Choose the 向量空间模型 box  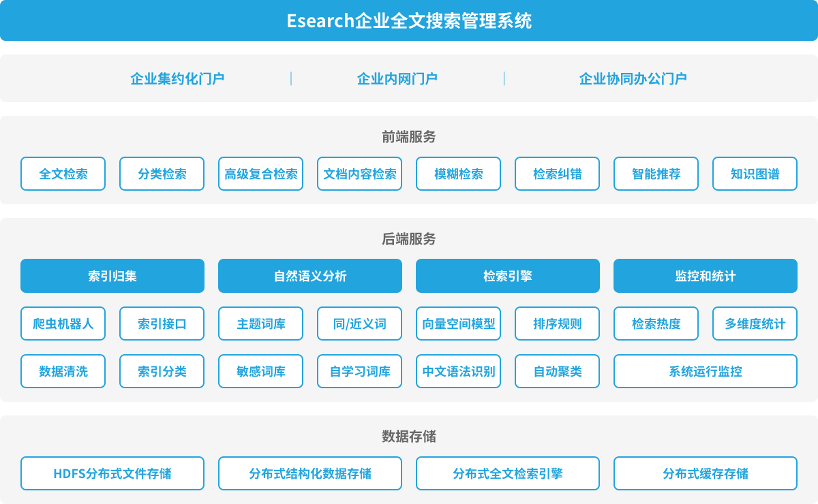point(458,324)
